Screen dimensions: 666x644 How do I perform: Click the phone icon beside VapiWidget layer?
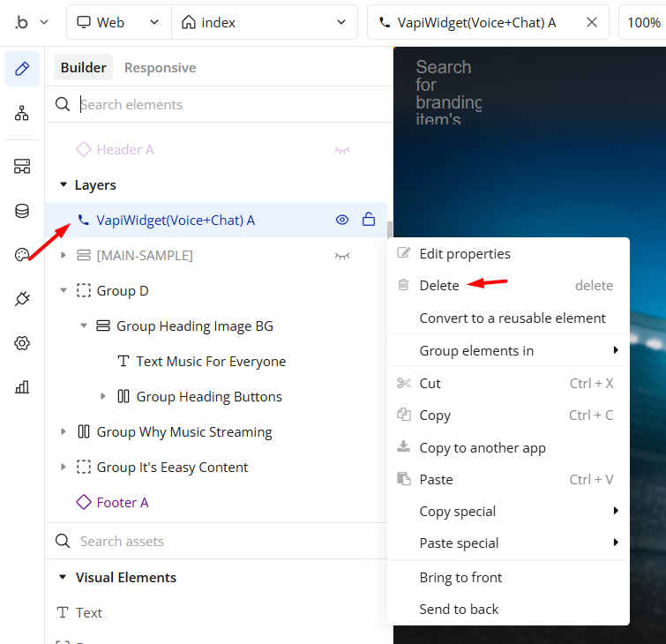pos(84,220)
